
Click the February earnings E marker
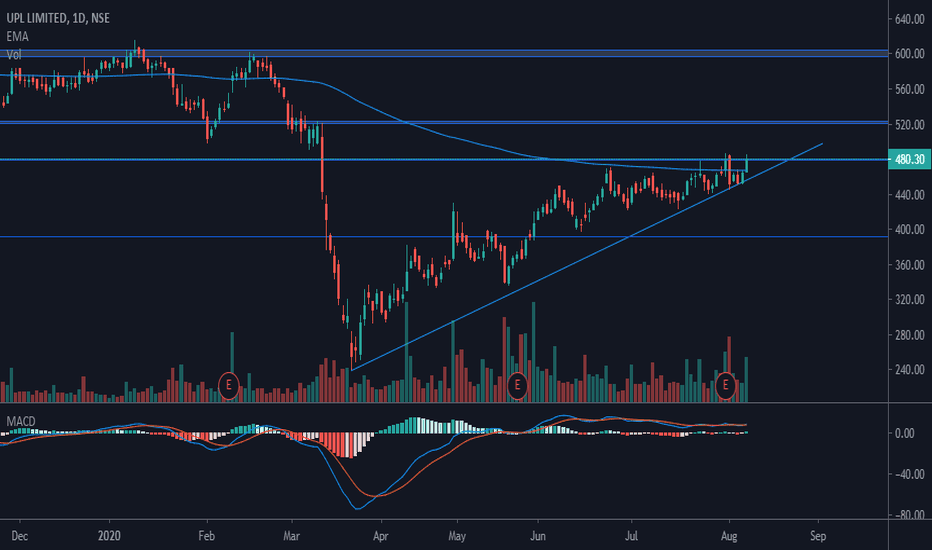tap(229, 385)
